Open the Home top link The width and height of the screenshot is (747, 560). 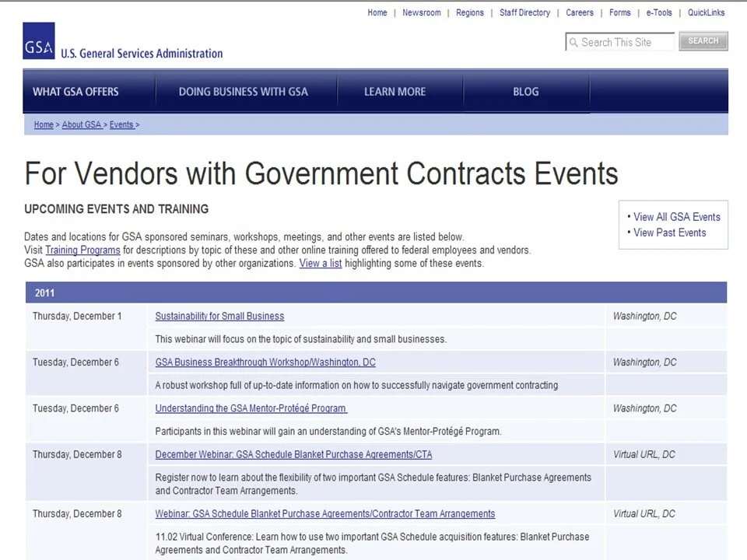[x=377, y=13]
